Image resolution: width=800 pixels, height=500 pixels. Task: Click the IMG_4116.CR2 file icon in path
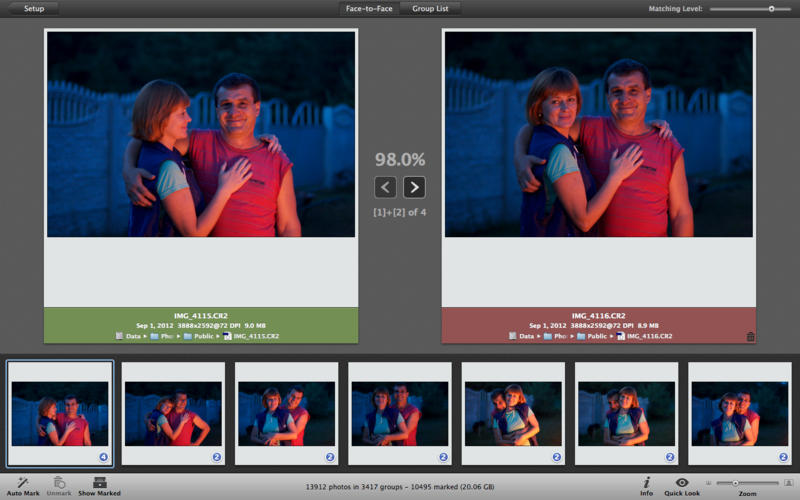point(621,336)
